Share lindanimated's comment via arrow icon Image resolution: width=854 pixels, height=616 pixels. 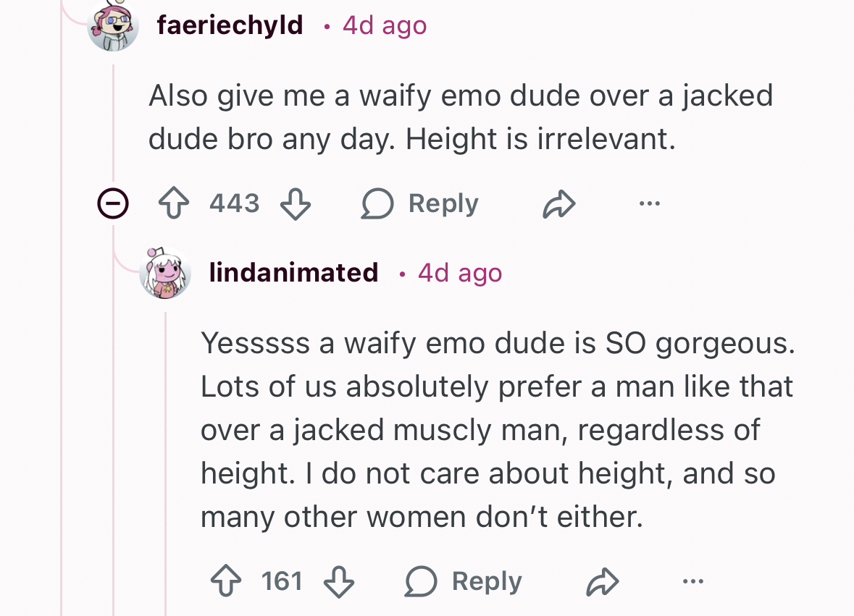click(x=602, y=582)
